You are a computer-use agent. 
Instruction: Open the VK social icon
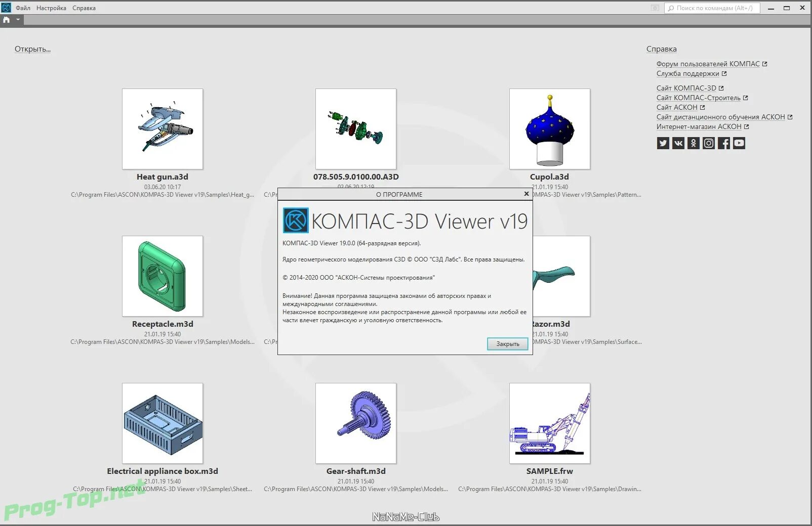678,143
